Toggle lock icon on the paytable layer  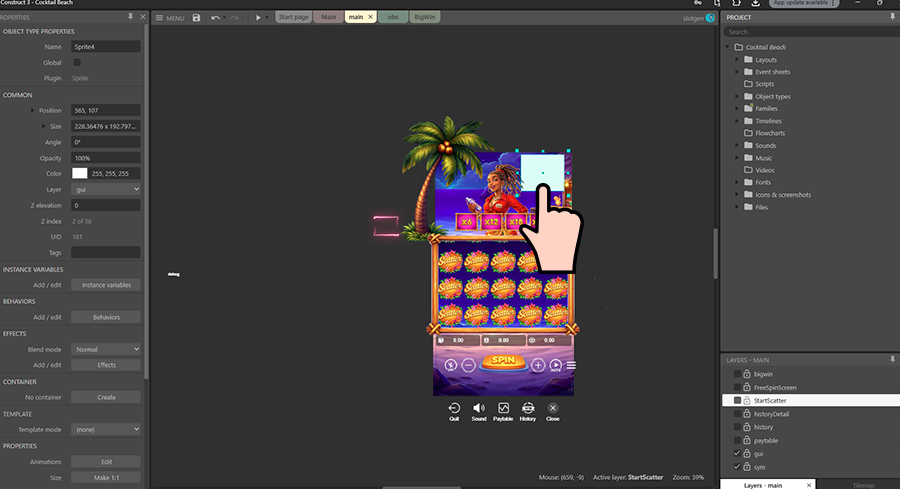747,440
